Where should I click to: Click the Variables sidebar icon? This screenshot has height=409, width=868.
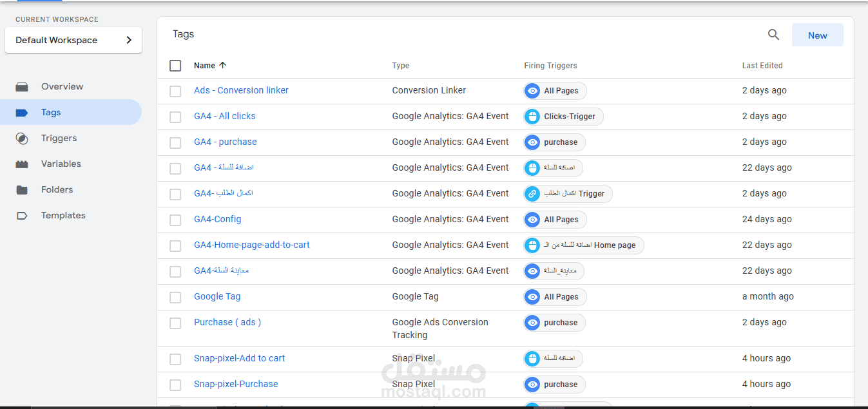point(22,164)
